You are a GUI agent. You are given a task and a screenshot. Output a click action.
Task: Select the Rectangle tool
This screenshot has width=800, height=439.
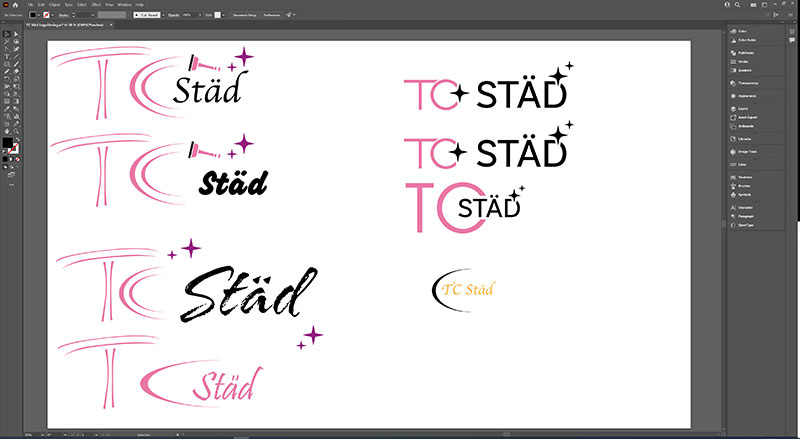tap(7, 64)
